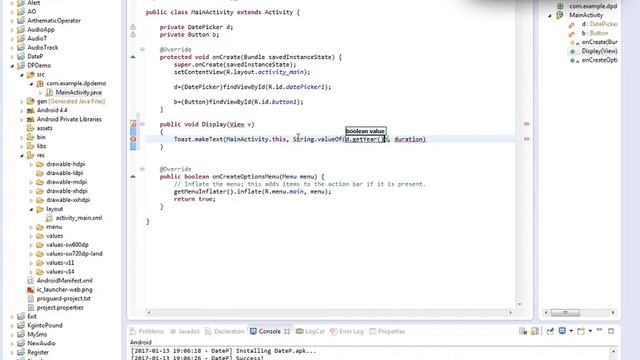Open the Problems tab

tap(147, 331)
